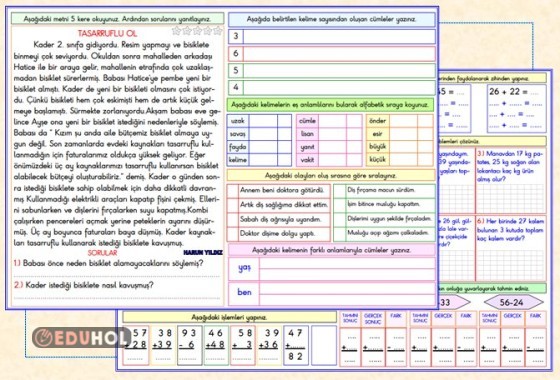The image size is (560, 380).
Task: Click the sentence field numbered 6
Action: [339, 54]
